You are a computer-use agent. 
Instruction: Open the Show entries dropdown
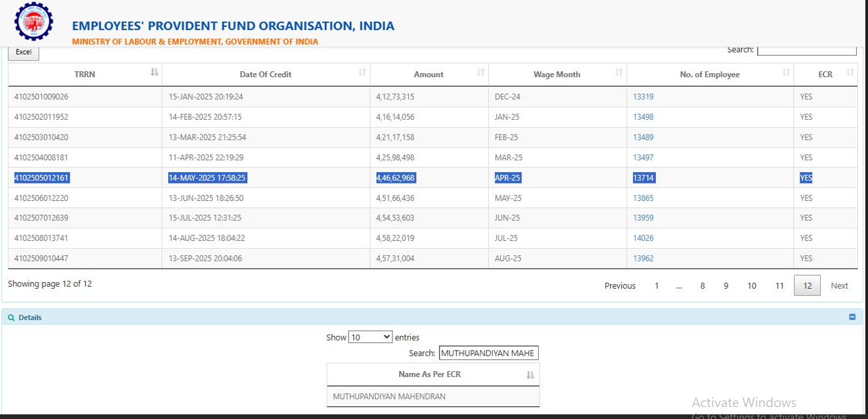coord(370,337)
